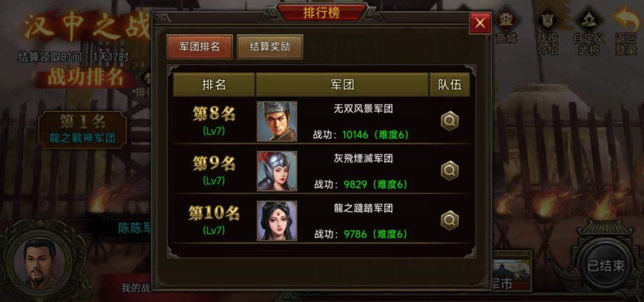Click the 军团 column header

[342, 85]
